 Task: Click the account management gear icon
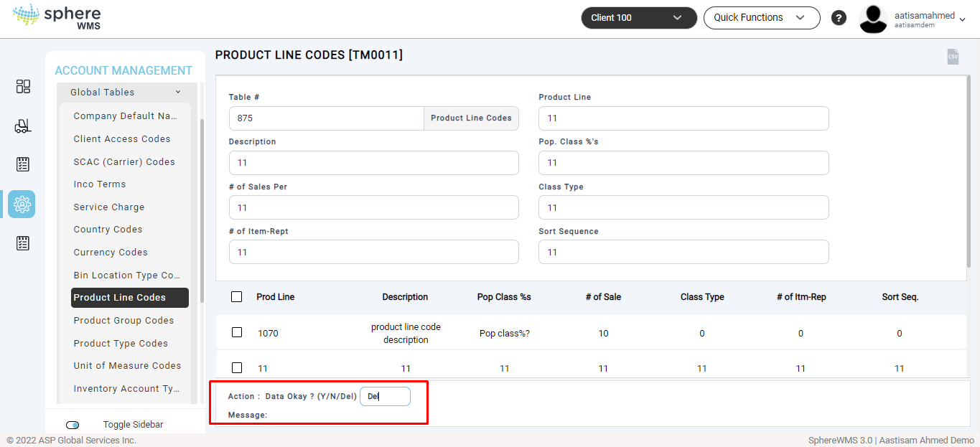[22, 204]
